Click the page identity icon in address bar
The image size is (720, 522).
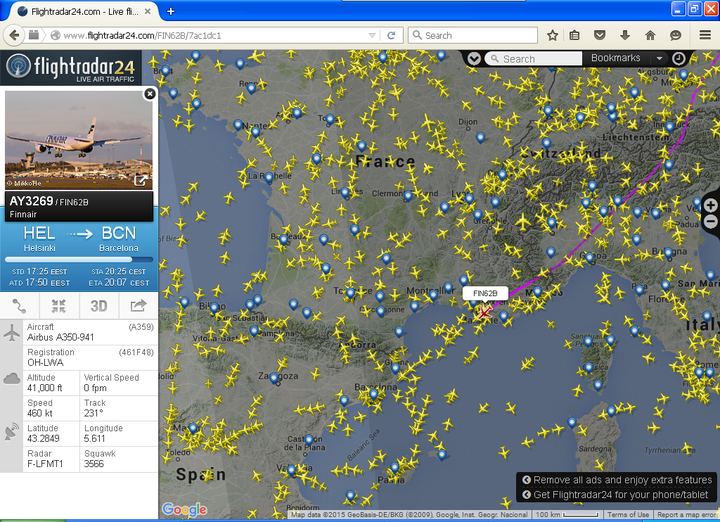pos(55,35)
